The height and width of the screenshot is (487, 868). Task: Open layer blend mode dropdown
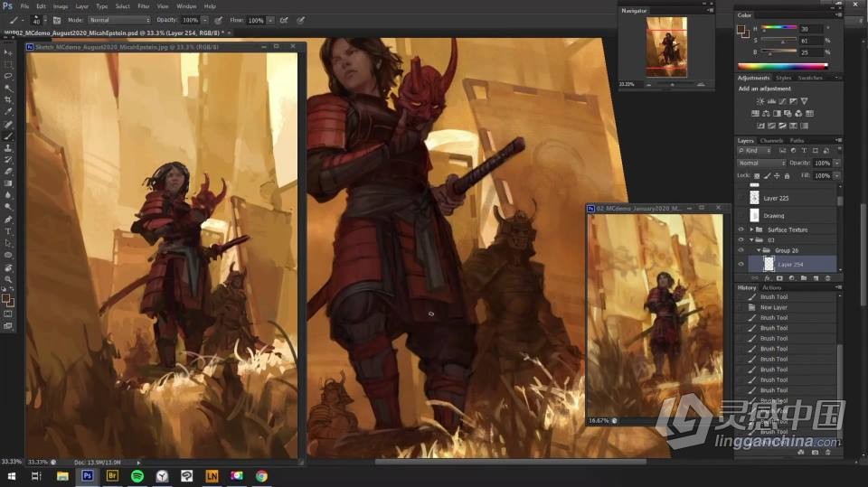pos(761,164)
